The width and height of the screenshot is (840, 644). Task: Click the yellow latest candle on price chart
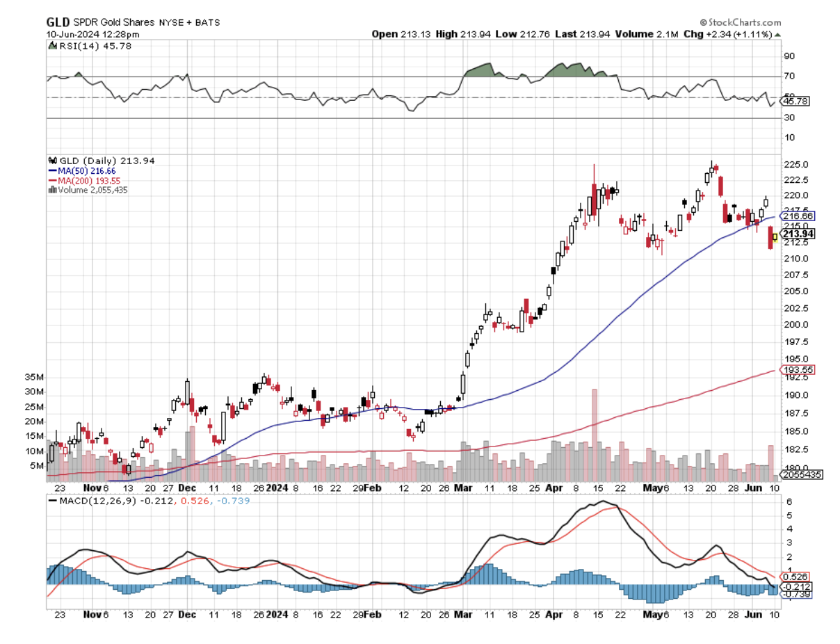(775, 236)
